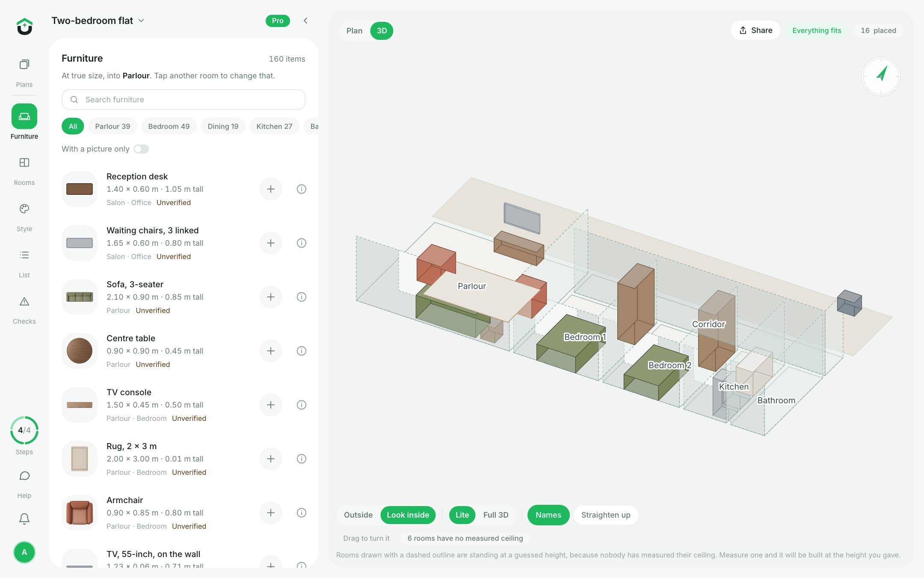Select the Bedroom 1 label in 3D
Viewport: 924px width, 578px height.
585,337
